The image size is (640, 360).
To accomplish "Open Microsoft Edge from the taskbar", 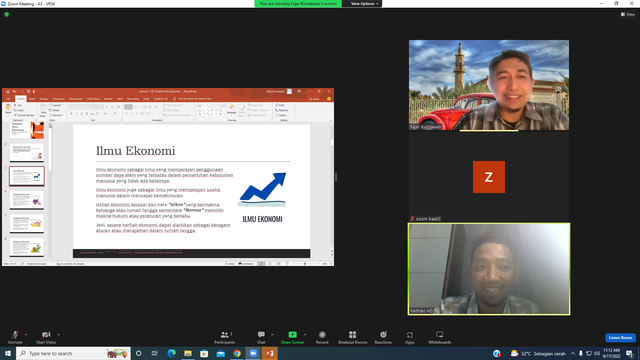I will (171, 353).
